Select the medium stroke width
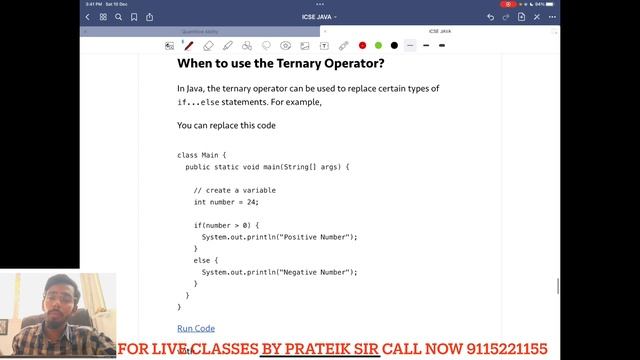 click(426, 45)
